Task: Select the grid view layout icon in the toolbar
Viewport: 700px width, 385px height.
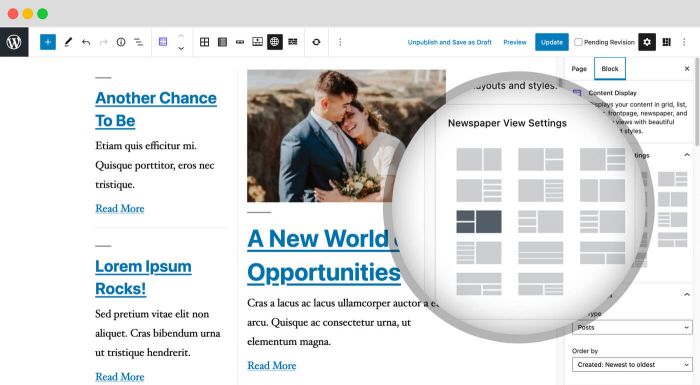Action: [204, 42]
